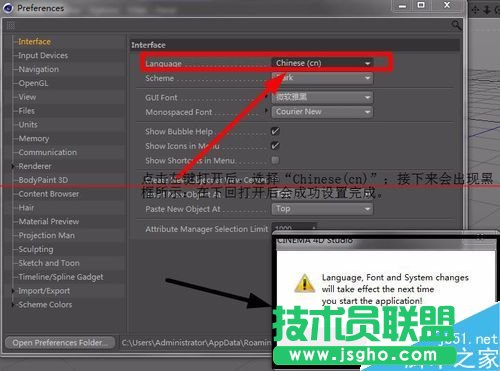Open Content Browser preferences

[x=49, y=194]
